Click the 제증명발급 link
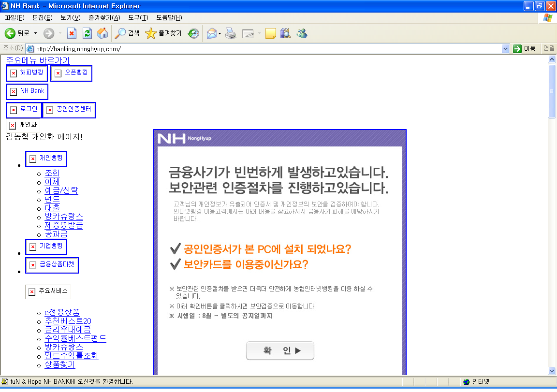The width and height of the screenshot is (557, 392). [x=64, y=225]
